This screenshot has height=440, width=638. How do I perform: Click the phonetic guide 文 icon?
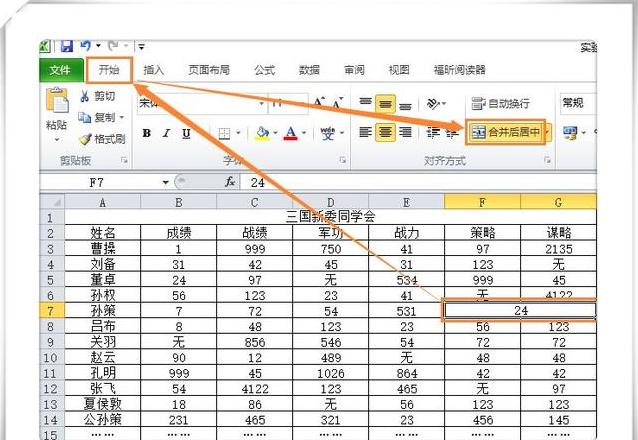[x=328, y=133]
